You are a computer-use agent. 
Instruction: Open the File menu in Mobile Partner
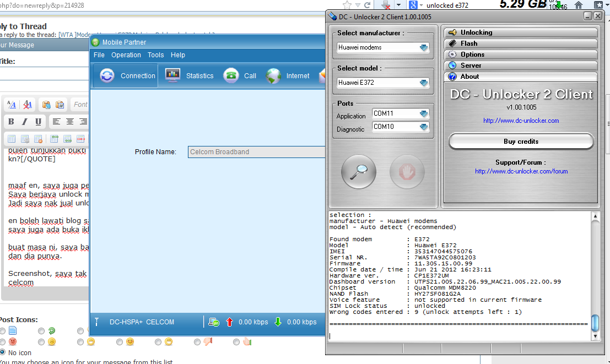coord(99,55)
